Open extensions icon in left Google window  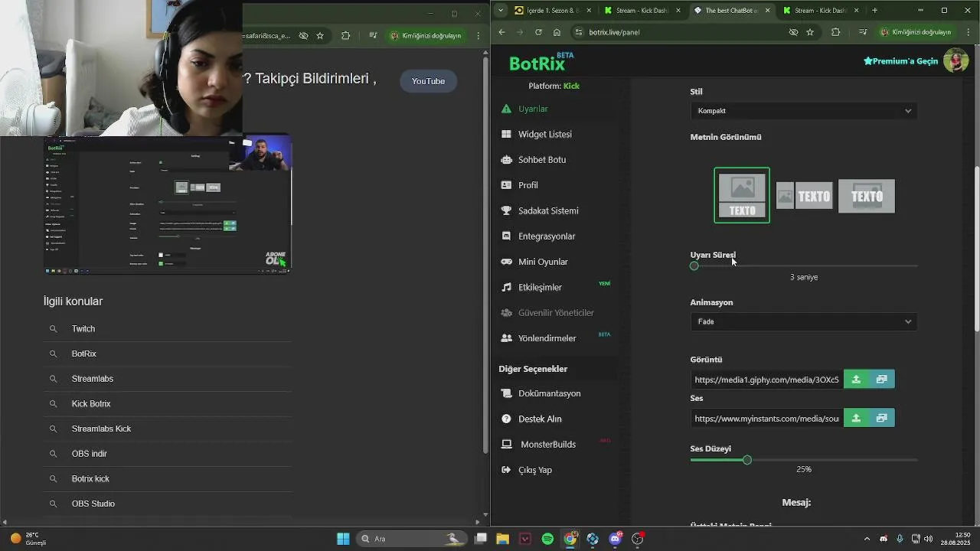click(345, 35)
